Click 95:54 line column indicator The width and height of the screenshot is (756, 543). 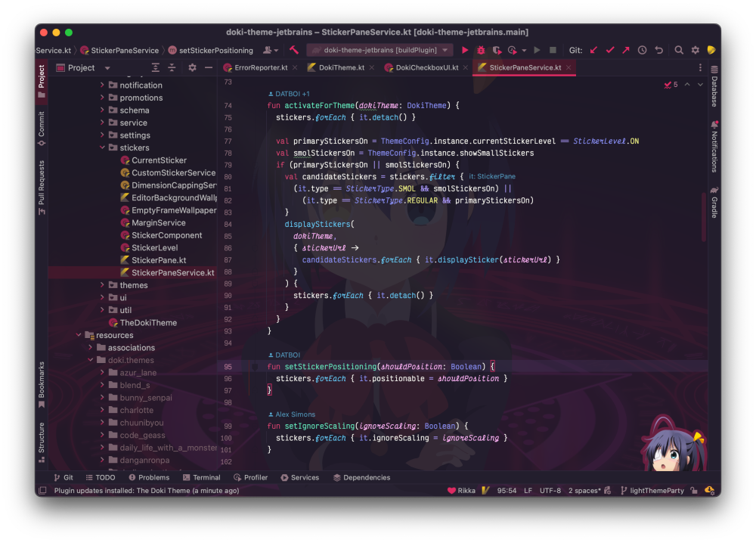(x=507, y=490)
